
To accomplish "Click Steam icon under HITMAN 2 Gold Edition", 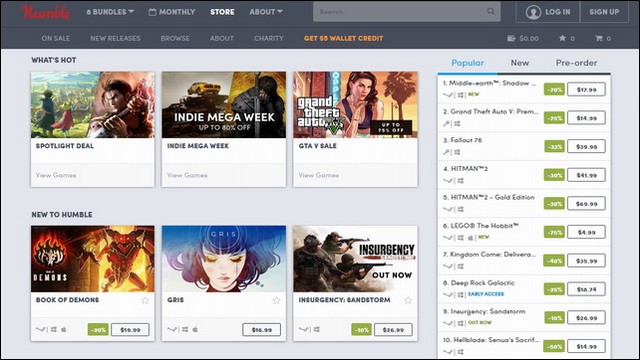I will point(448,209).
